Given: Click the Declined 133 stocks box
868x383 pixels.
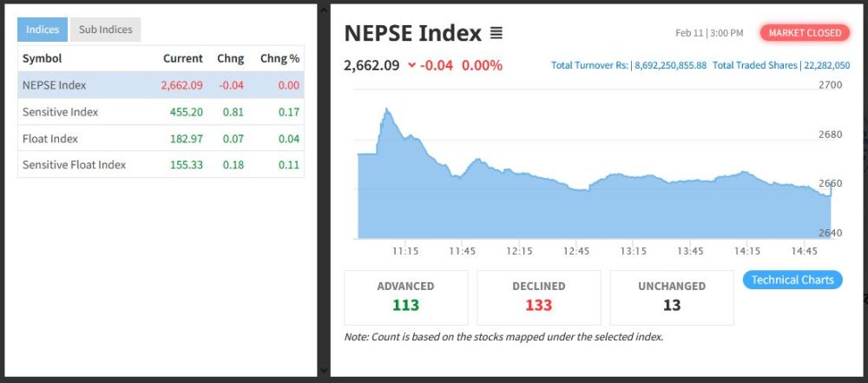Looking at the screenshot, I should (538, 297).
